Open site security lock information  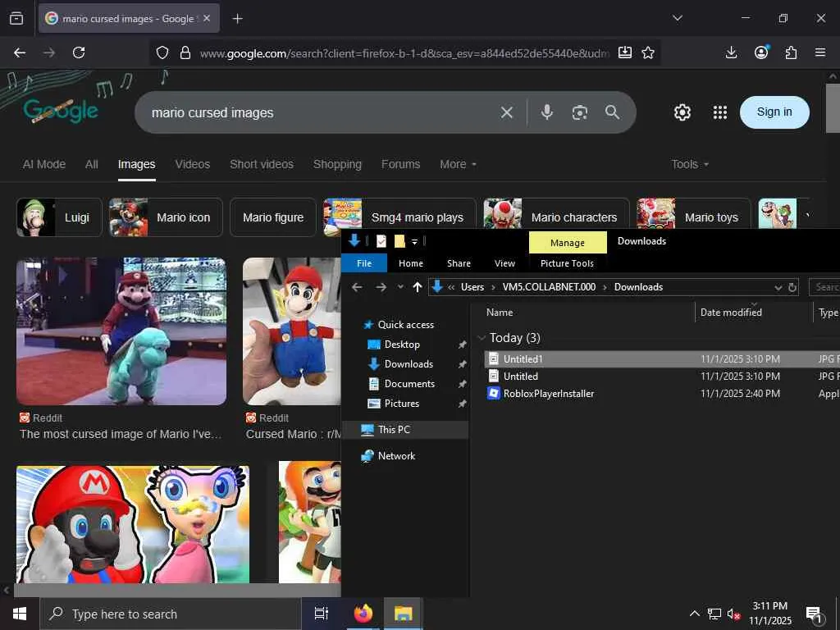[x=185, y=52]
